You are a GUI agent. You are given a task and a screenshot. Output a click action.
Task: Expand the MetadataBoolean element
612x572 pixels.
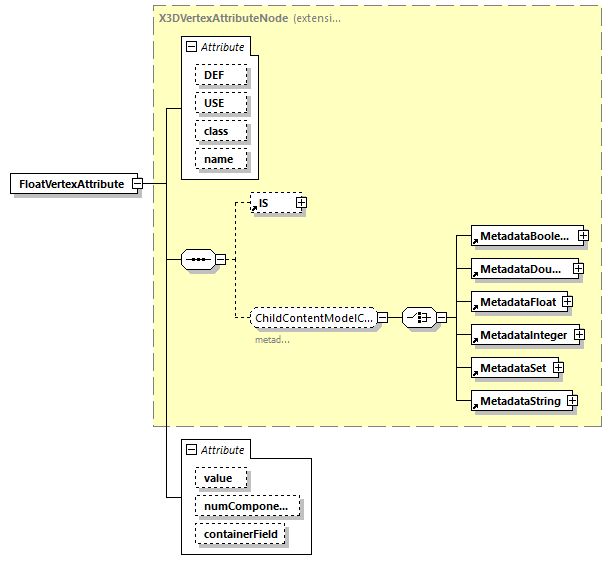click(x=582, y=237)
